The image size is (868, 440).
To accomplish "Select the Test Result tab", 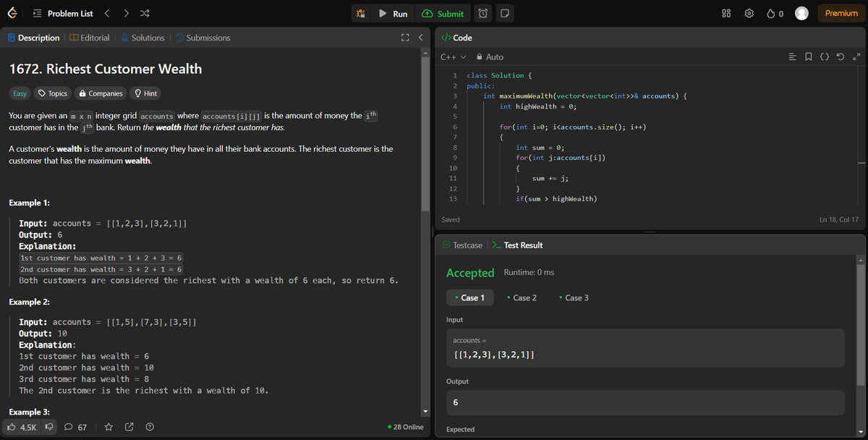I will click(517, 245).
